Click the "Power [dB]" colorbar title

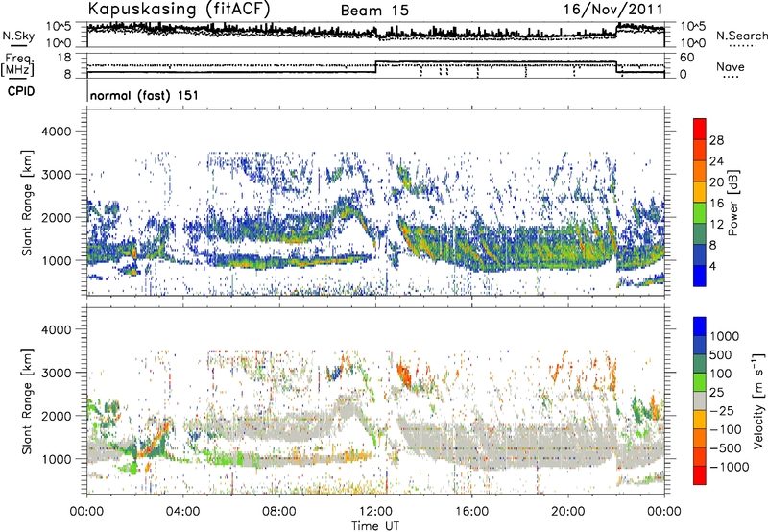point(733,204)
